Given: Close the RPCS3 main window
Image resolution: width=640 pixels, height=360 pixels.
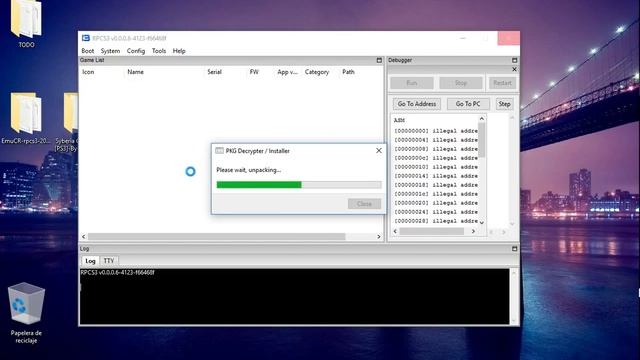Looking at the screenshot, I should coord(509,38).
